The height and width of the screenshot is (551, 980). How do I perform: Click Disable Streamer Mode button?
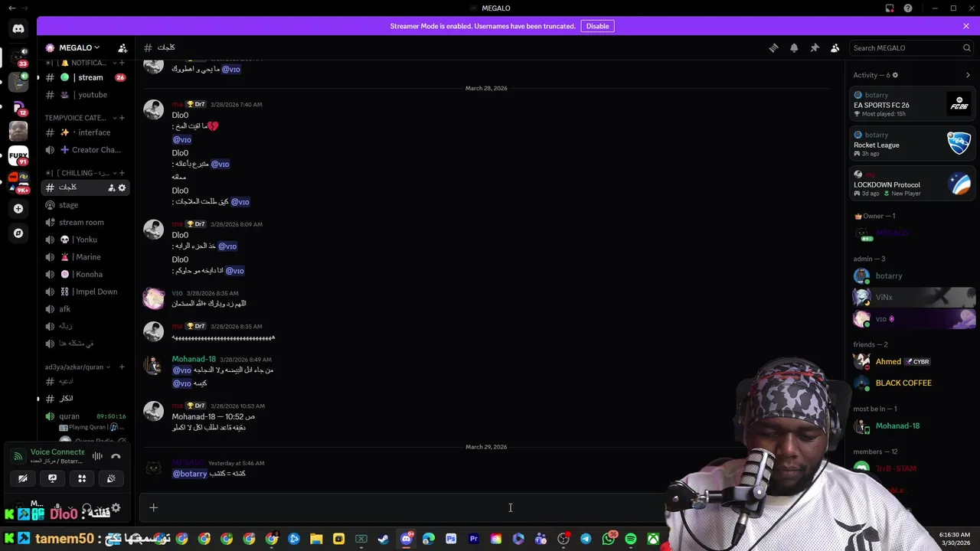pos(597,26)
